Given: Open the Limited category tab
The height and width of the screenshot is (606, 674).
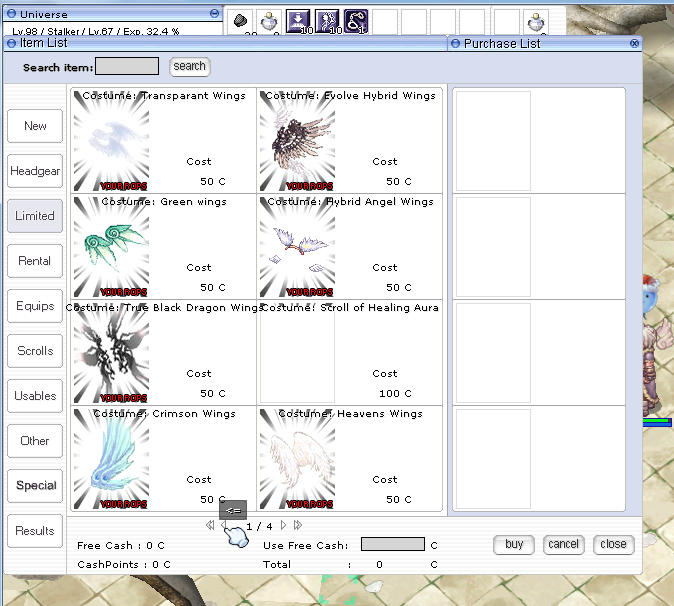Looking at the screenshot, I should pos(35,216).
